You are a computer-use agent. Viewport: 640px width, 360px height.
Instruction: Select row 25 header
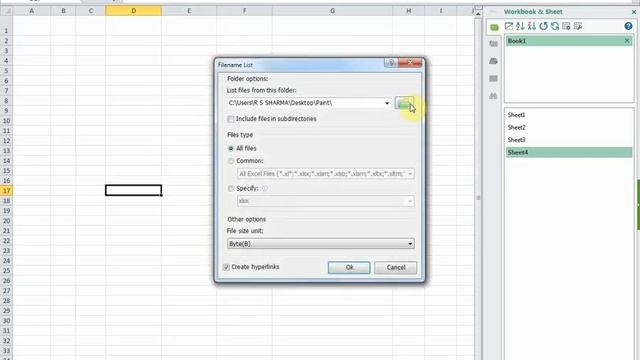coord(7,271)
